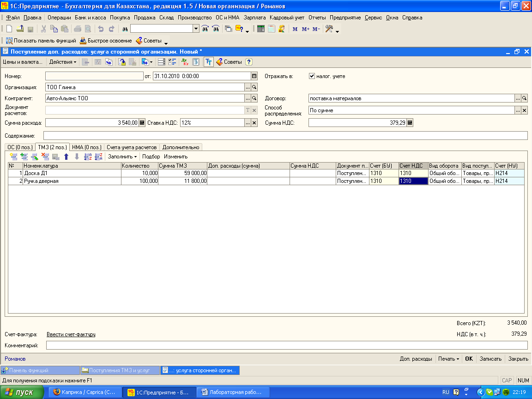This screenshot has height=399, width=532.
Task: Open the date picker calendar icon beside 31.10.2010
Action: coord(254,76)
